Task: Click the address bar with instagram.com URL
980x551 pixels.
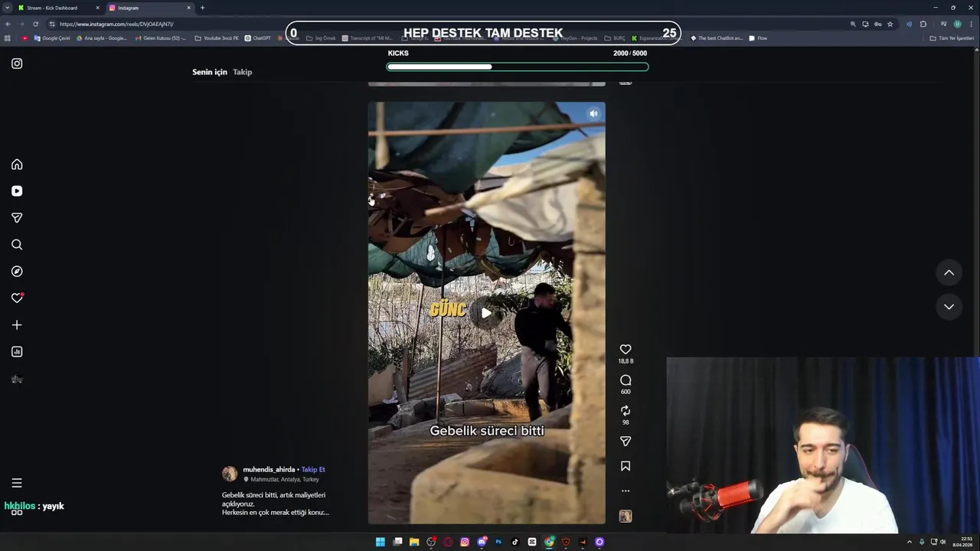Action: (452, 24)
